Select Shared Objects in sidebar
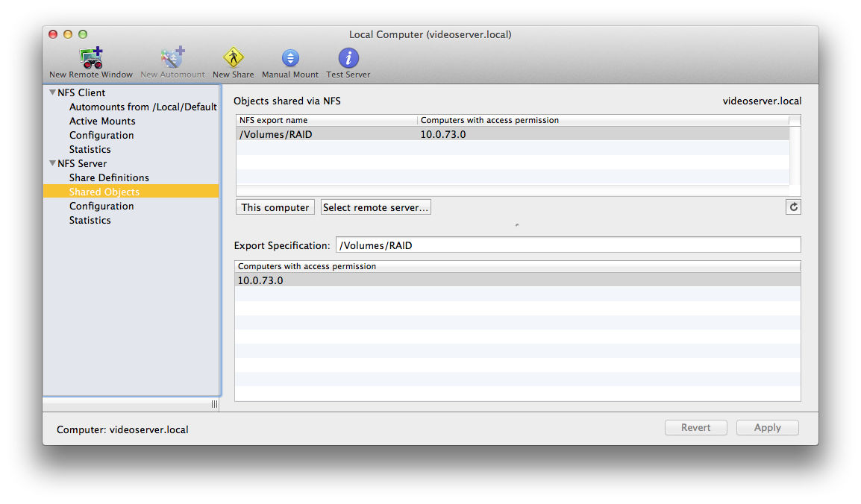The height and width of the screenshot is (504, 861). [x=131, y=192]
